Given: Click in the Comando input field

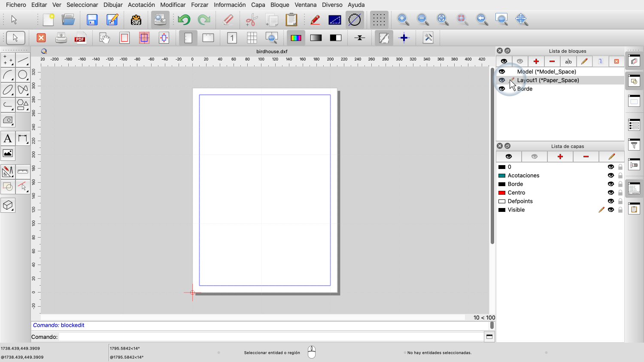Looking at the screenshot, I should [x=270, y=337].
